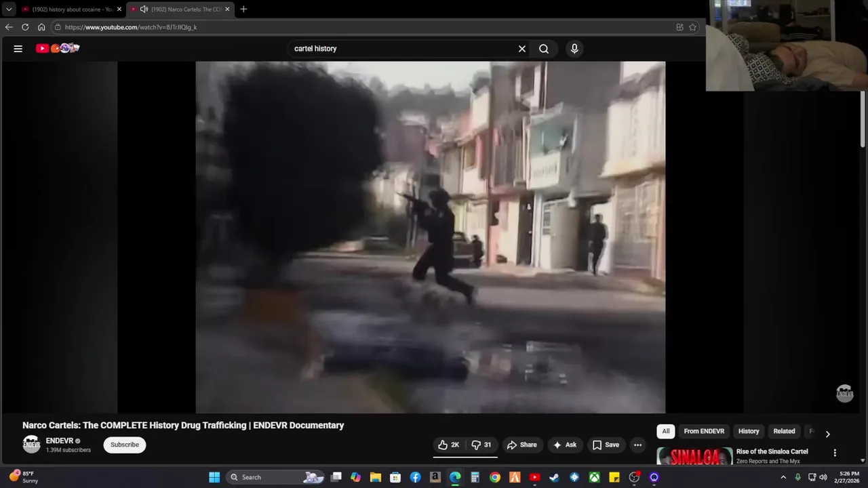The height and width of the screenshot is (488, 868).
Task: Clear the search box with the X
Action: 522,49
